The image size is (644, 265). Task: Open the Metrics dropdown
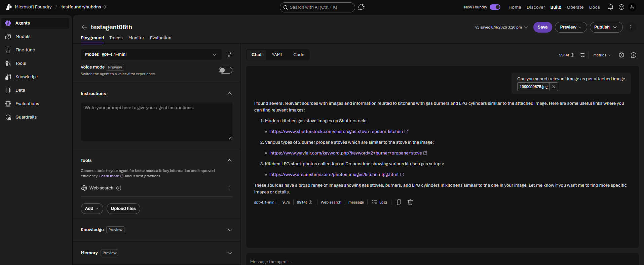(x=602, y=55)
